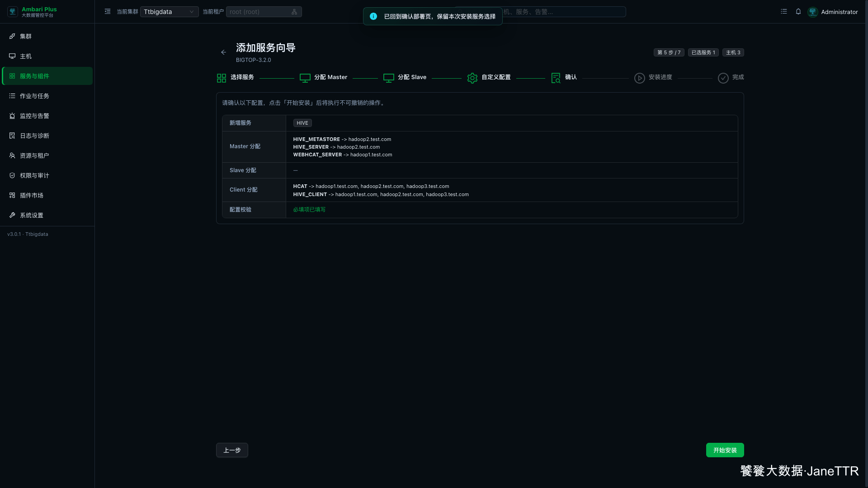Viewport: 868px width, 488px height.
Task: Open the notification bell icon
Action: tap(798, 12)
